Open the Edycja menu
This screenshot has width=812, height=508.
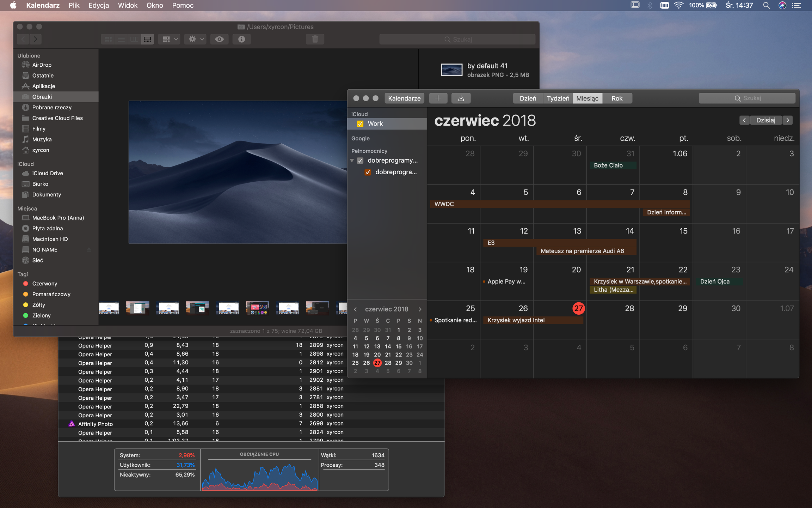click(x=98, y=5)
